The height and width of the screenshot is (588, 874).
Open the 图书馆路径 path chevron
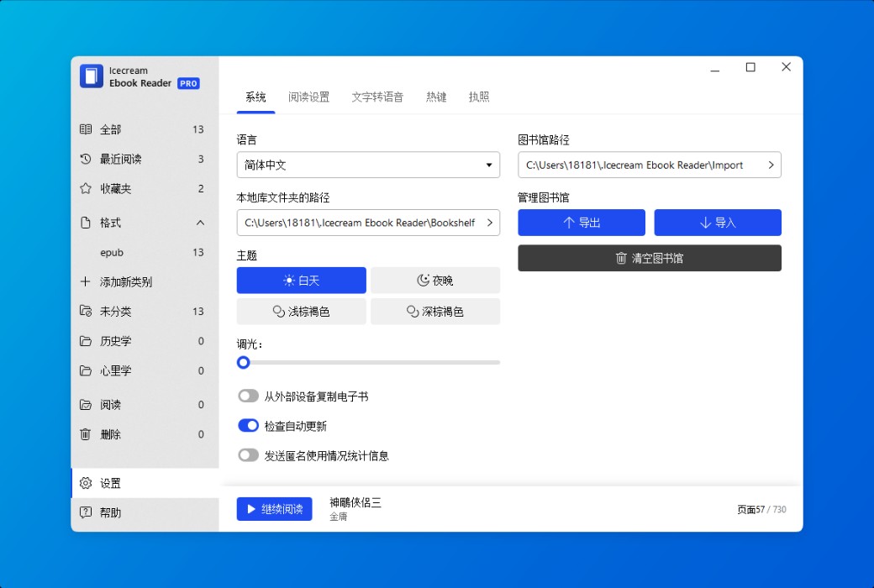pos(771,165)
